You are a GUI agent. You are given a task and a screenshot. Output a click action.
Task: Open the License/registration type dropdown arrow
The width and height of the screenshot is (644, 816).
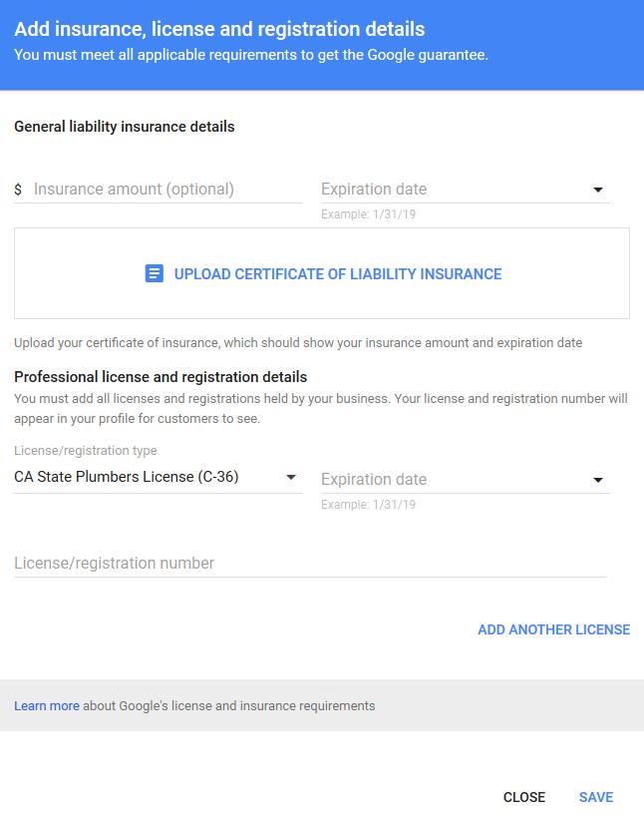[x=291, y=477]
